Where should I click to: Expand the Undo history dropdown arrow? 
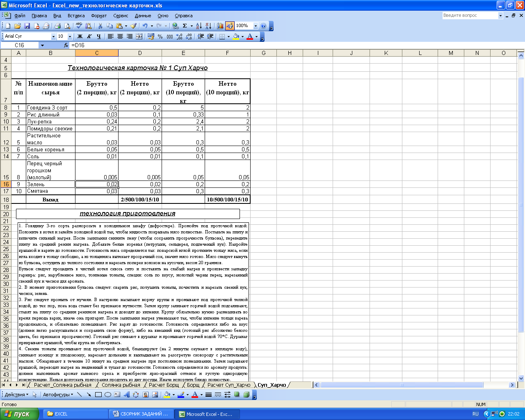click(151, 26)
